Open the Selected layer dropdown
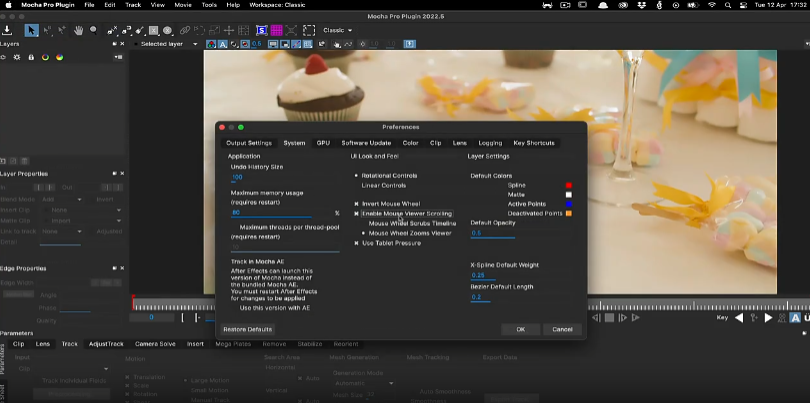The image size is (810, 403). click(x=166, y=44)
